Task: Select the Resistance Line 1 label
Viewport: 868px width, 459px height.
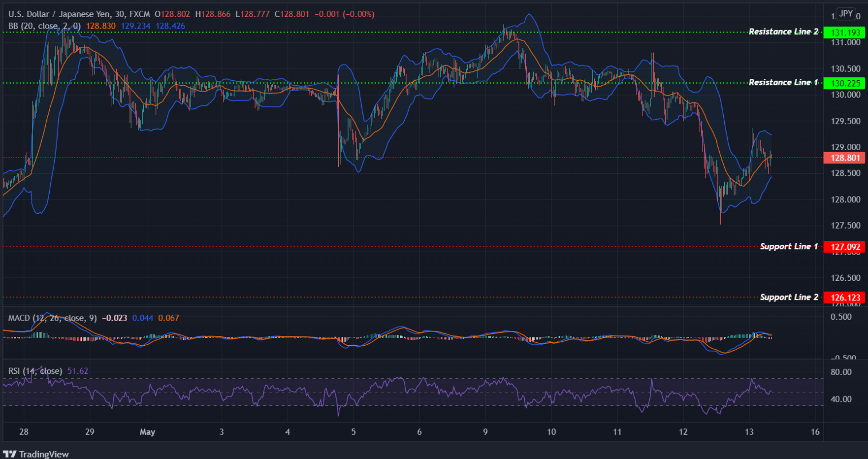Action: 784,82
